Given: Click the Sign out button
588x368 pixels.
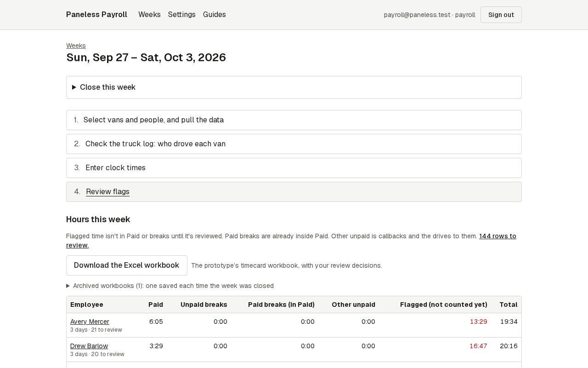Looking at the screenshot, I should coord(501,15).
